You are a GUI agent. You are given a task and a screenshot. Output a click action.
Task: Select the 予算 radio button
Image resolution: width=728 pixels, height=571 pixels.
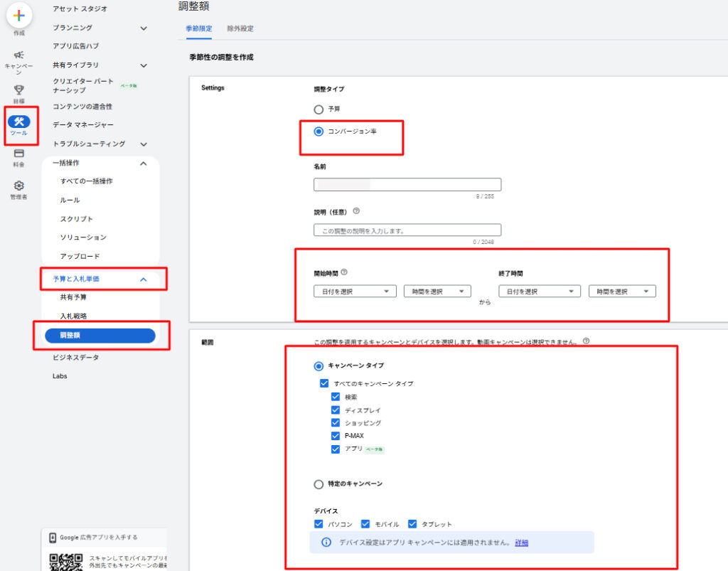click(318, 110)
